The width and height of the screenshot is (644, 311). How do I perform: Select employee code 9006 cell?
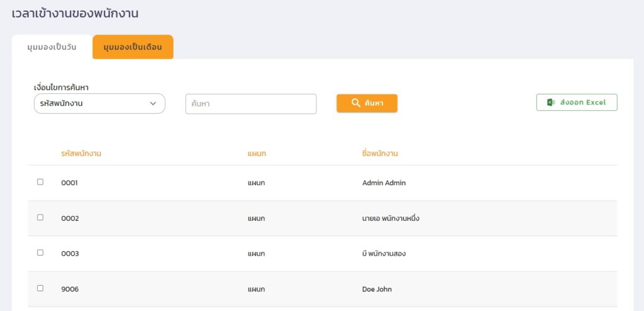pyautogui.click(x=69, y=289)
